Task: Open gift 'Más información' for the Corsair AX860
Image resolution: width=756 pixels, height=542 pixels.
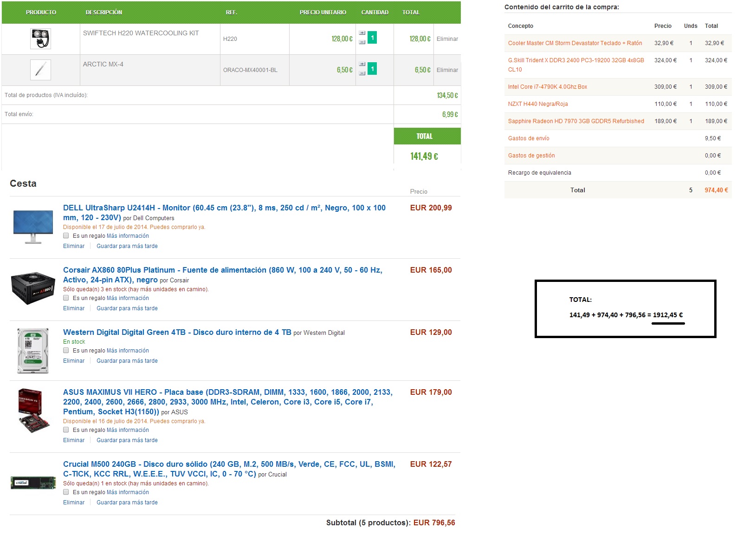Action: point(128,298)
